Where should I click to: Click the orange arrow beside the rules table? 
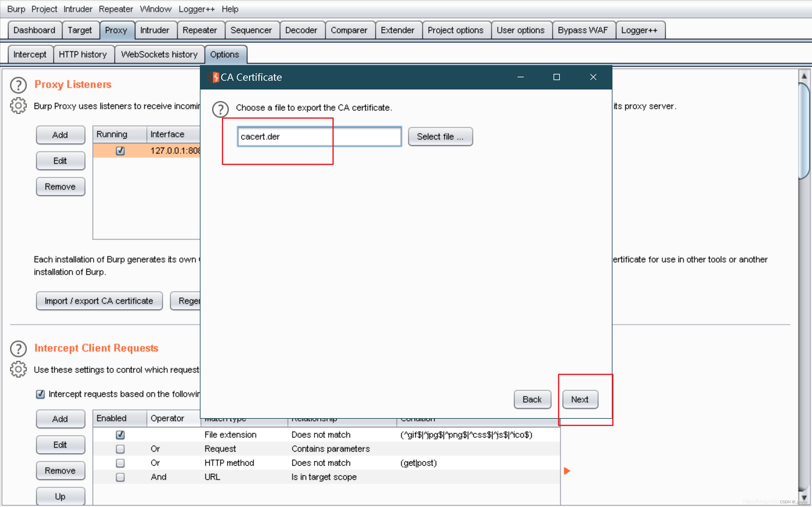567,471
